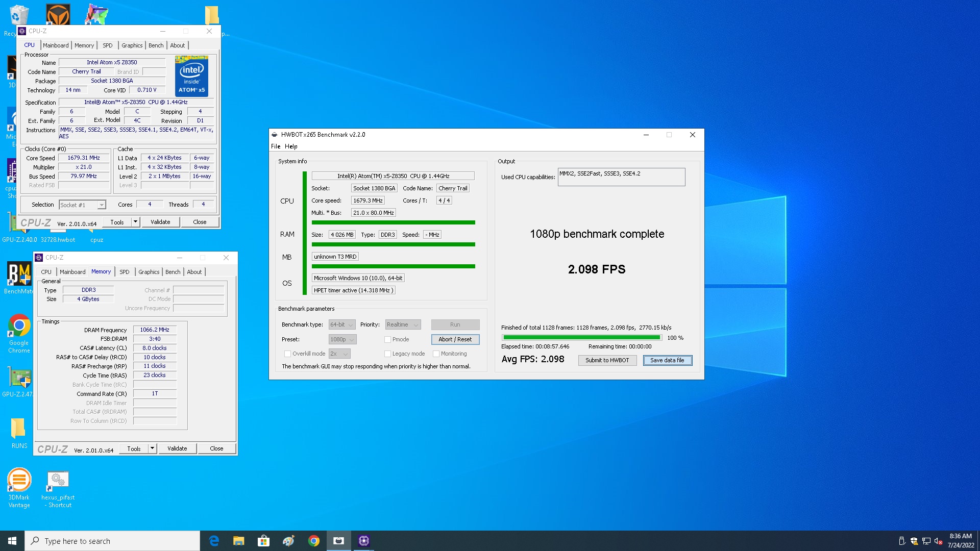Toggle the Legacy mode checkbox

pos(387,354)
